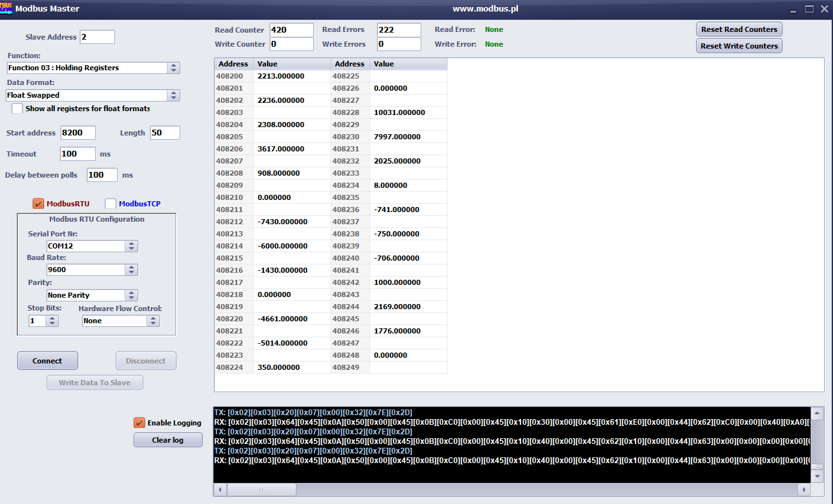Screen dimensions: 833x504
Task: Click the first Address column header
Action: tap(233, 64)
